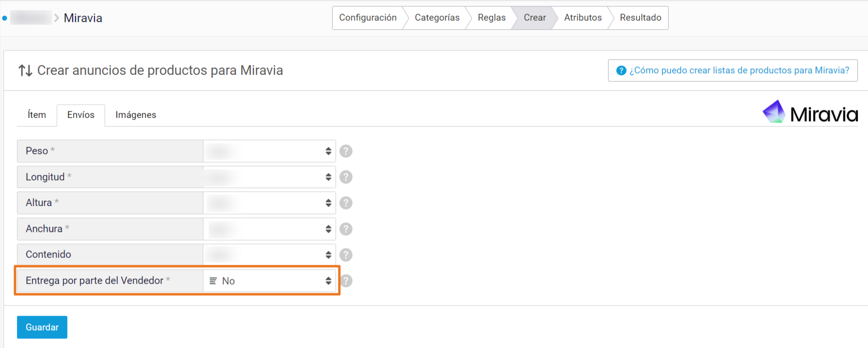The height and width of the screenshot is (348, 868).
Task: Click the Entrega por parte del Vendedor label
Action: pyautogui.click(x=94, y=281)
